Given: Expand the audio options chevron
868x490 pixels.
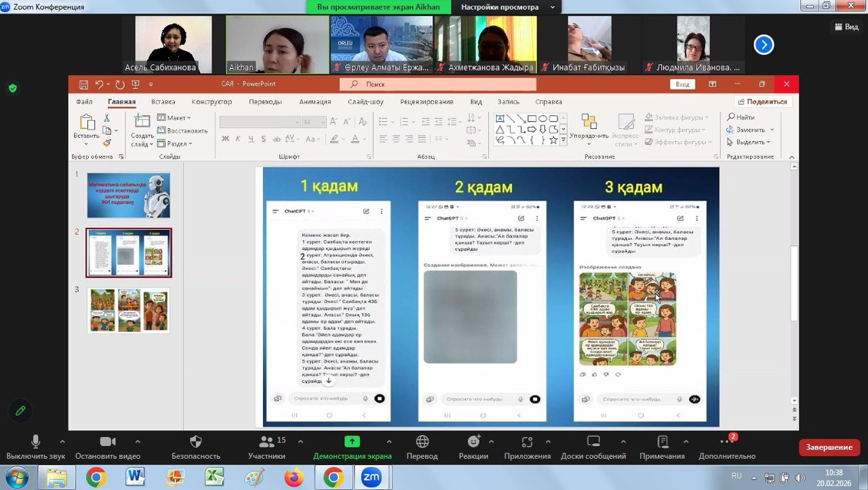Looking at the screenshot, I should pyautogui.click(x=62, y=441).
